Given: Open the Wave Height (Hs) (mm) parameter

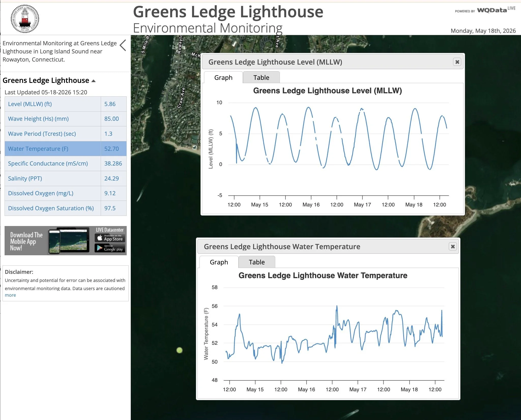Looking at the screenshot, I should point(38,119).
